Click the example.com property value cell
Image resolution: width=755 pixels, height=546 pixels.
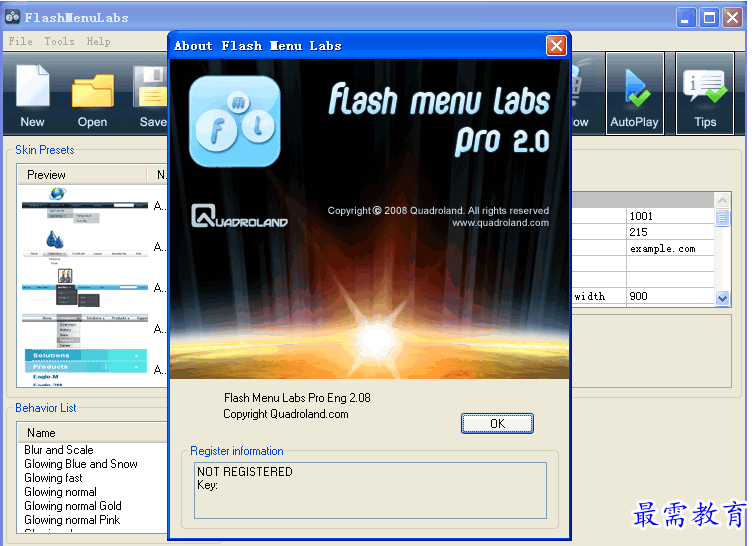(670, 248)
